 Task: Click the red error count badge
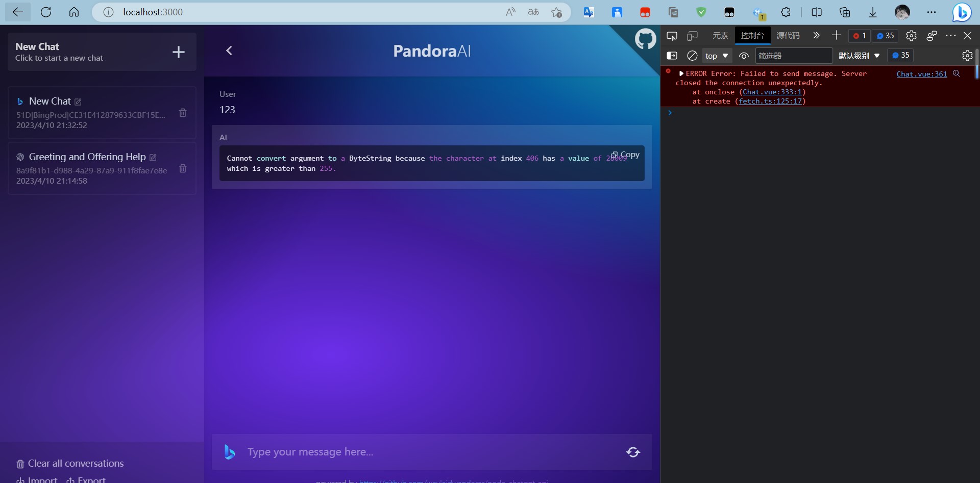click(860, 36)
